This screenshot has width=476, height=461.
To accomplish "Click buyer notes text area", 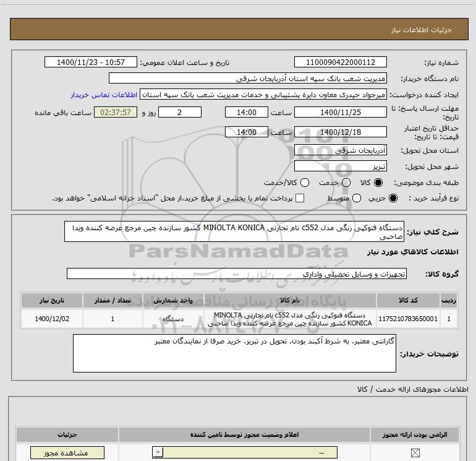I will pyautogui.click(x=234, y=353).
